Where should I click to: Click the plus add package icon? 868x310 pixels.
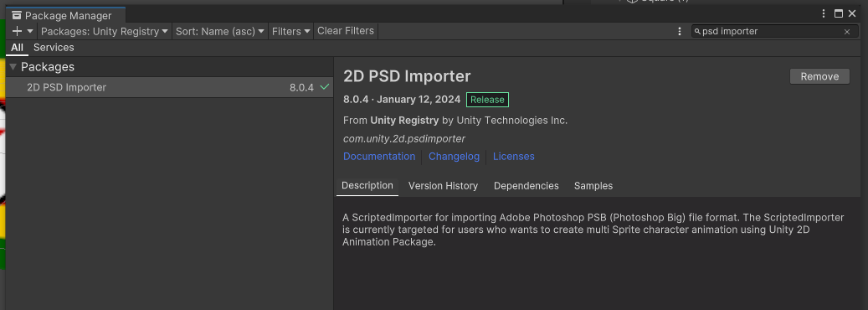[18, 32]
